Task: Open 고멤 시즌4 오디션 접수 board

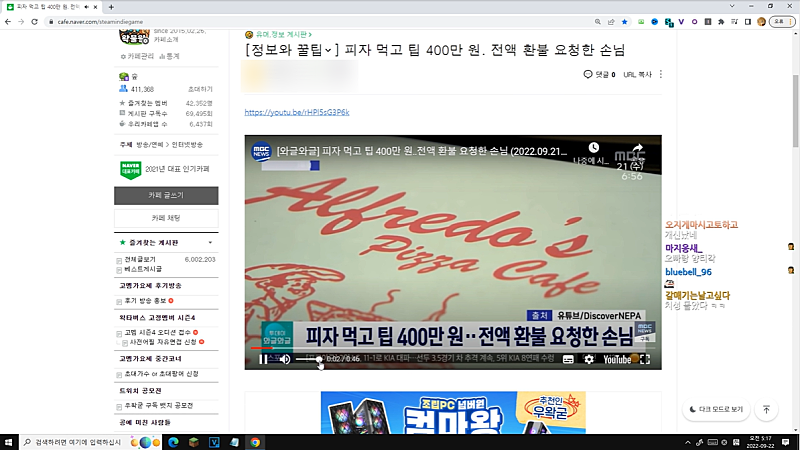Action: 158,333
